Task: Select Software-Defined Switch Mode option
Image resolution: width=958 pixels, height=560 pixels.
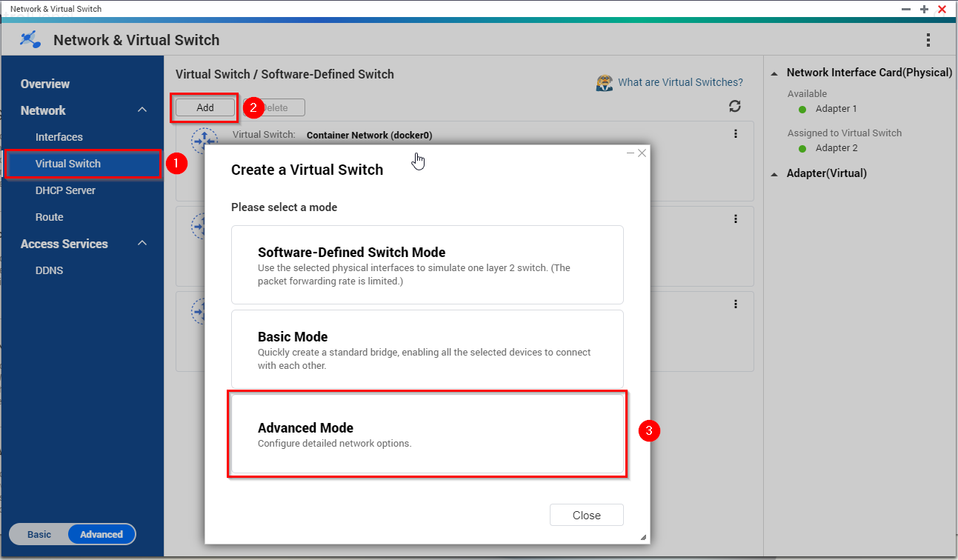Action: coord(427,264)
